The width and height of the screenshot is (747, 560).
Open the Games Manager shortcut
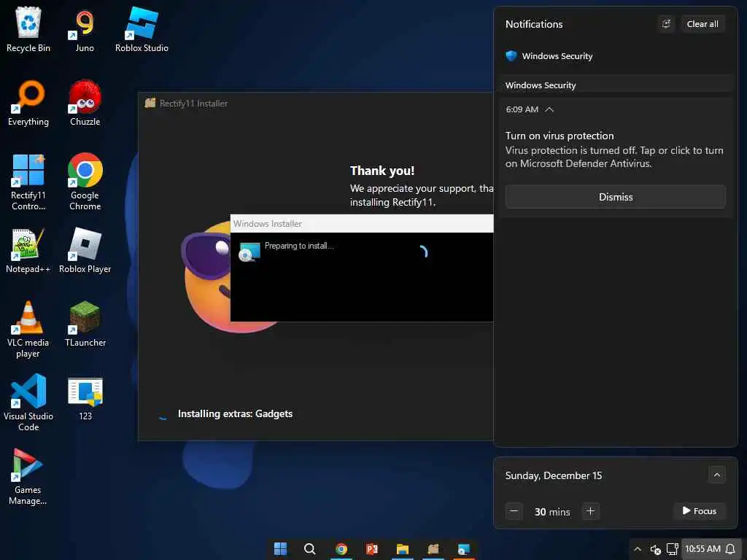click(x=28, y=477)
